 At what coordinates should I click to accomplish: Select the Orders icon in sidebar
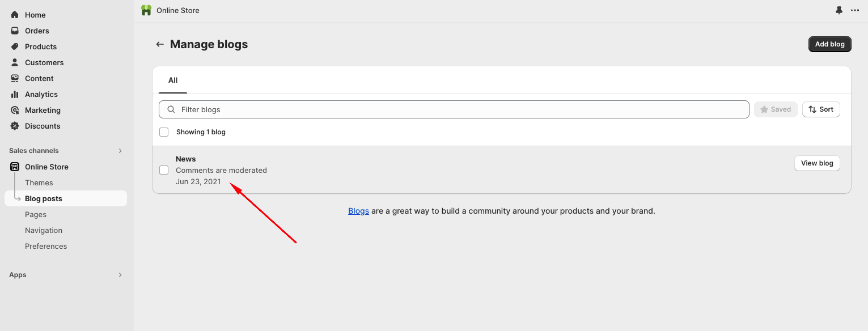tap(15, 31)
